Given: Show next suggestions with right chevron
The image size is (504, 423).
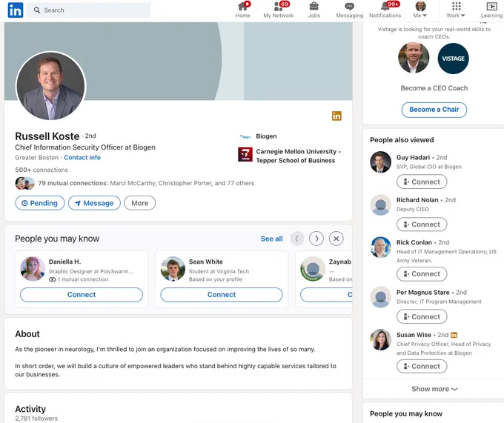Looking at the screenshot, I should [316, 239].
